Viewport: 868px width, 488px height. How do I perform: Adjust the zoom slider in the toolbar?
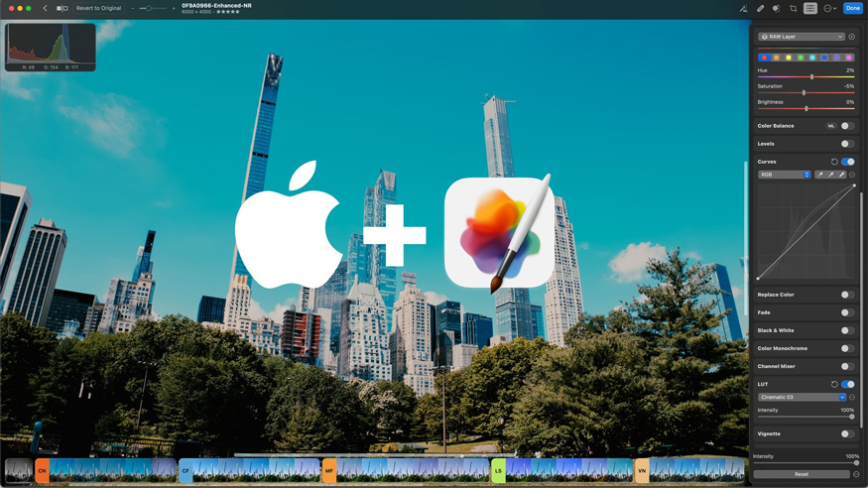149,8
